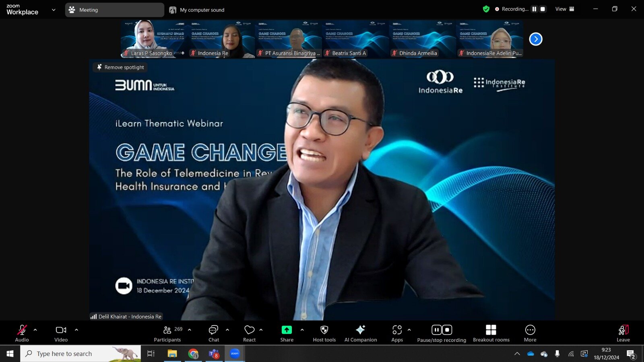The height and width of the screenshot is (362, 644).
Task: Remove spotlight from the speaker
Action: (x=120, y=67)
